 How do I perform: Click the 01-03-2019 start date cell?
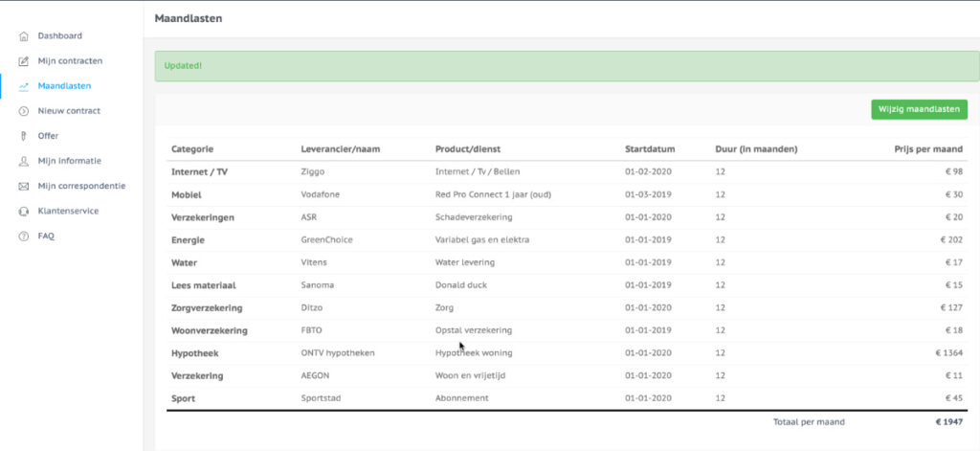(648, 194)
